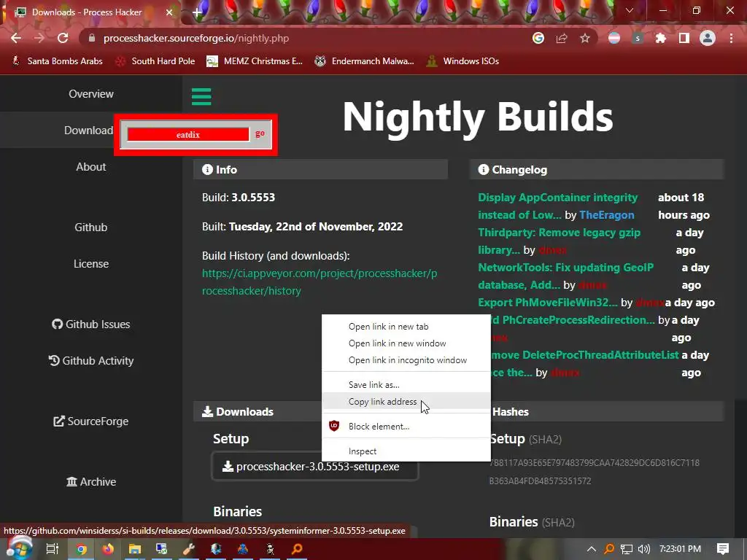Click the Windows Start orb with Santa hat
Screen dimensions: 747x560
point(19,548)
